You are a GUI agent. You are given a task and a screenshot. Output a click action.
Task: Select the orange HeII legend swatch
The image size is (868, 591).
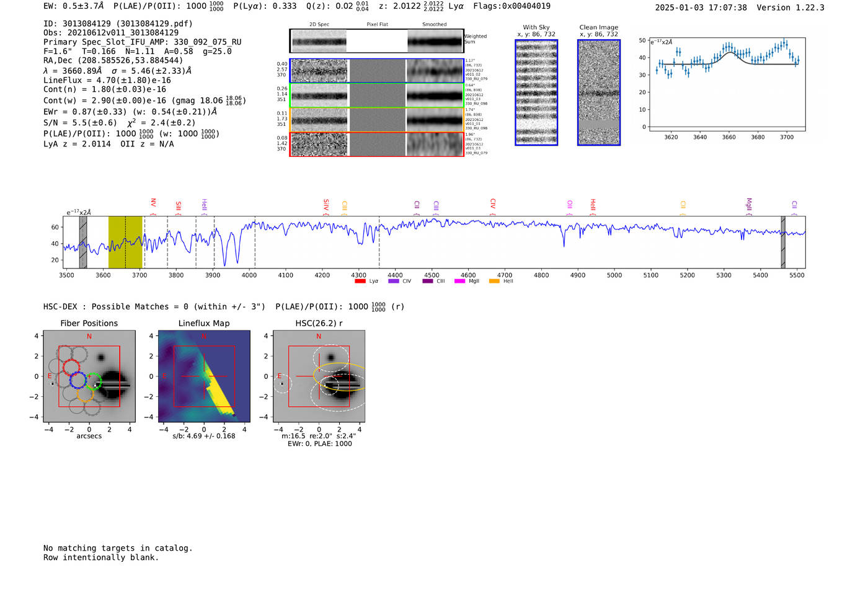(x=494, y=281)
